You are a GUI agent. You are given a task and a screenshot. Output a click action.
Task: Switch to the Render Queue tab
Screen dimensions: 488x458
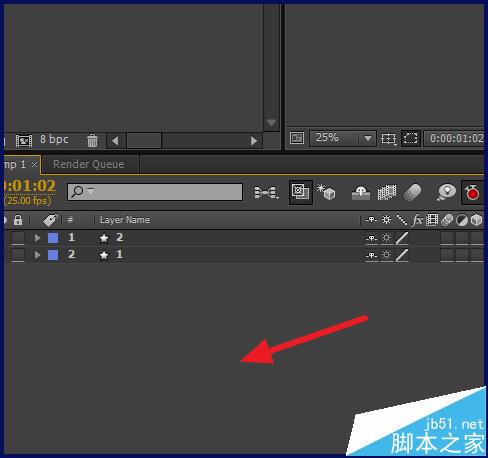[x=89, y=164]
